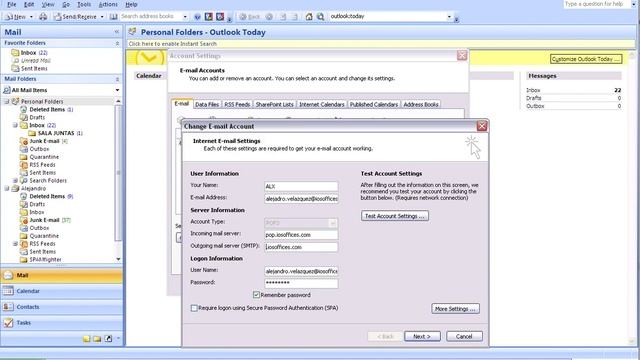Click the Outgoing mail server (SMTP) field
The height and width of the screenshot is (360, 640).
click(x=301, y=247)
